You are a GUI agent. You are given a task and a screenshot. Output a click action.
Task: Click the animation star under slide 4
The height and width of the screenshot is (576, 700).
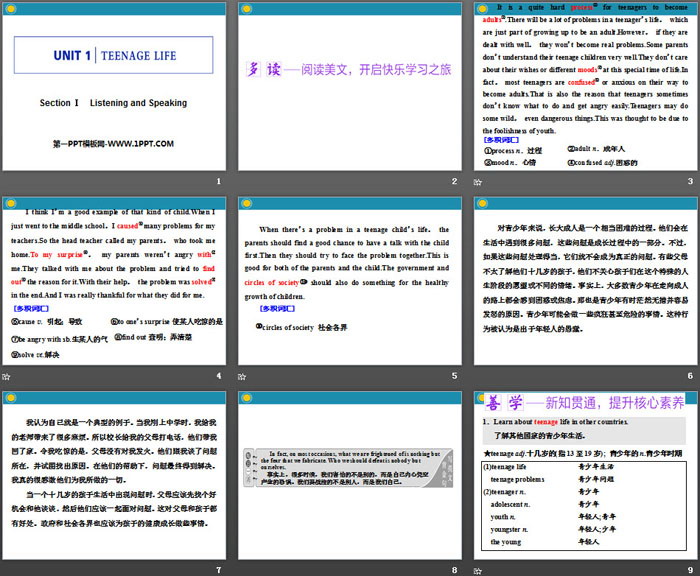tap(7, 376)
